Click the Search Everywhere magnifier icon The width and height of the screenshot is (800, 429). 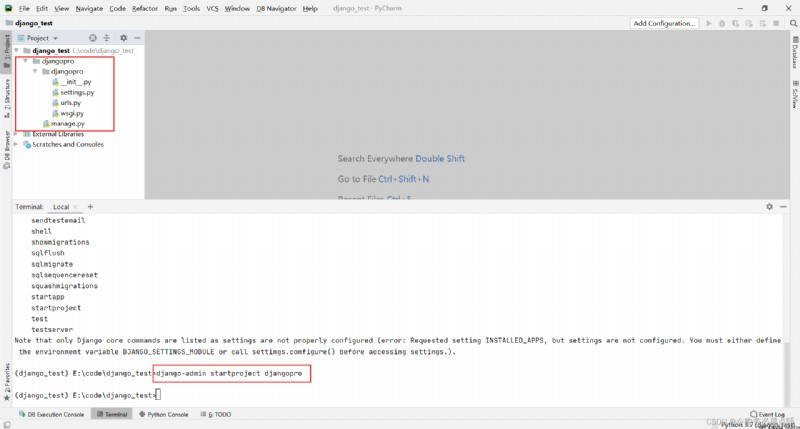tap(793, 23)
